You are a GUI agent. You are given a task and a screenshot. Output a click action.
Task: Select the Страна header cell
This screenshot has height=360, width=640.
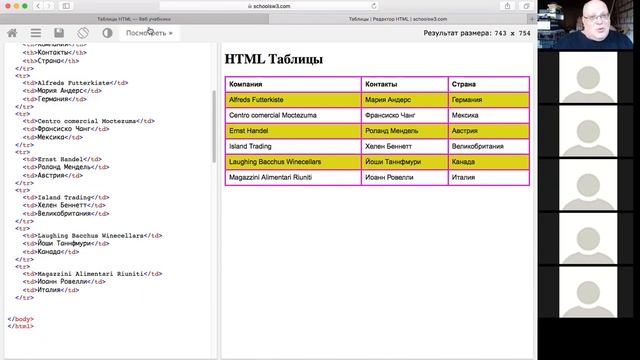click(489, 84)
